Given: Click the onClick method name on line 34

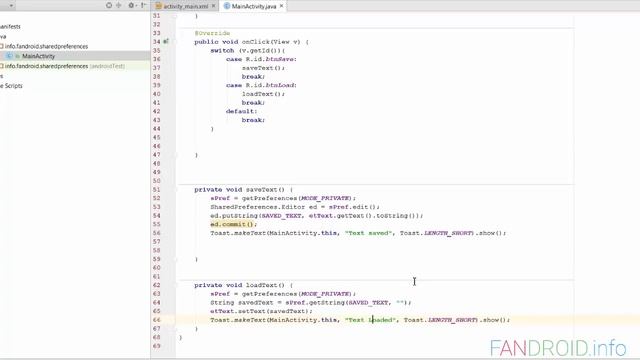Looking at the screenshot, I should 256,42.
